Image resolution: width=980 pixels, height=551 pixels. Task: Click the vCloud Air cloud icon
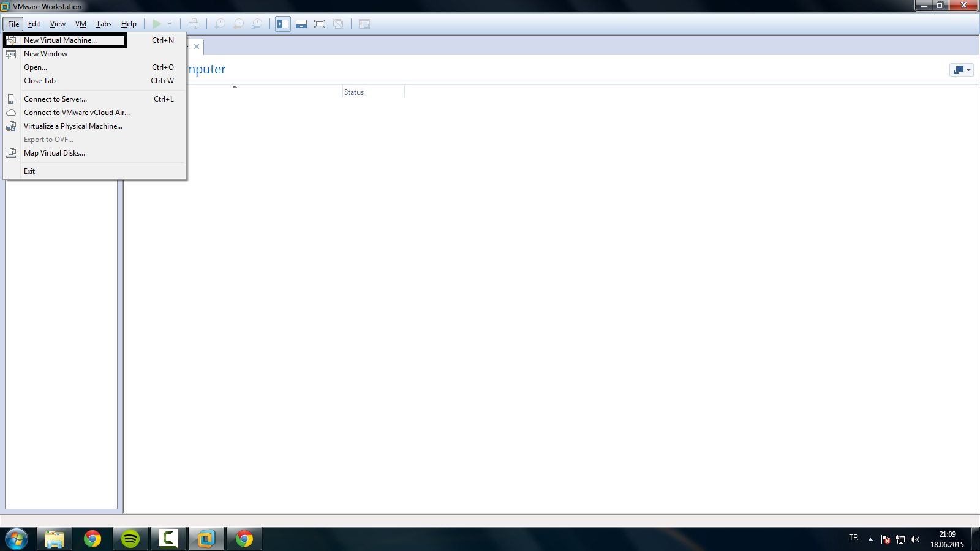pos(11,113)
